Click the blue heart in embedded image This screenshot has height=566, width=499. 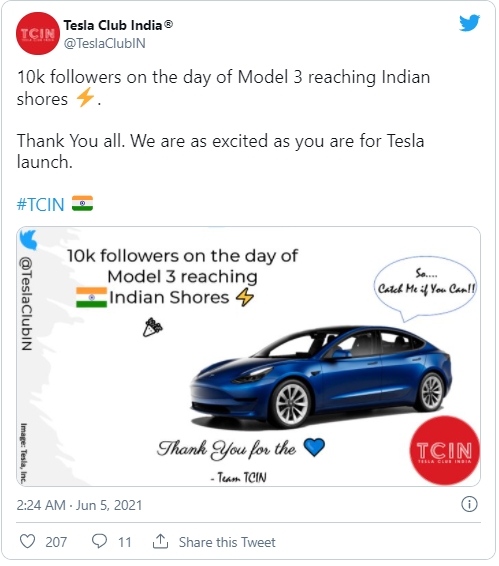314,448
